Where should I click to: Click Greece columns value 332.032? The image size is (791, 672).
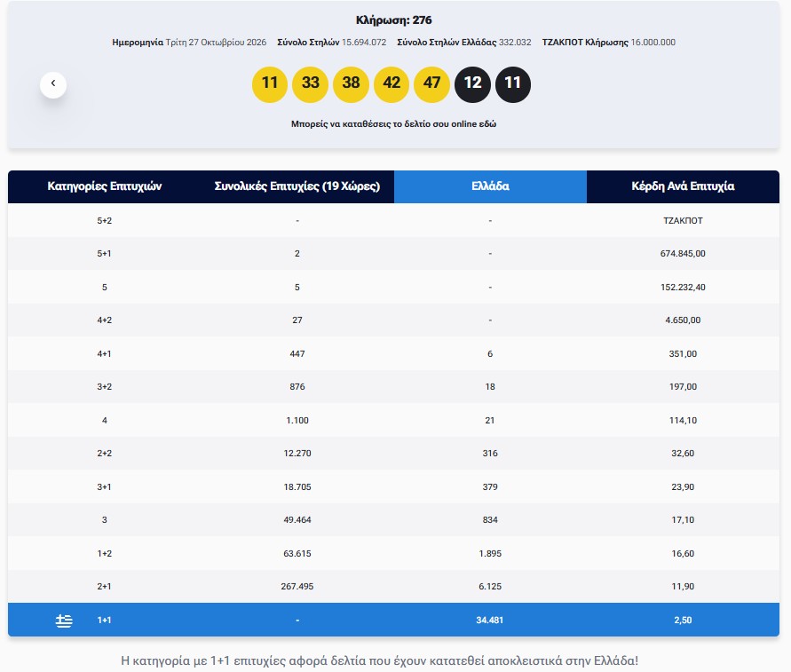point(515,43)
